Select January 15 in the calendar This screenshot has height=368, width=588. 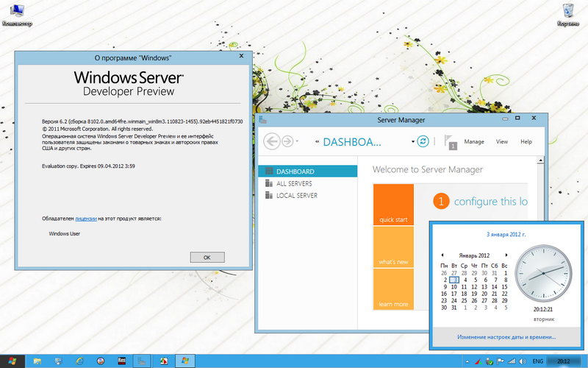coord(504,287)
